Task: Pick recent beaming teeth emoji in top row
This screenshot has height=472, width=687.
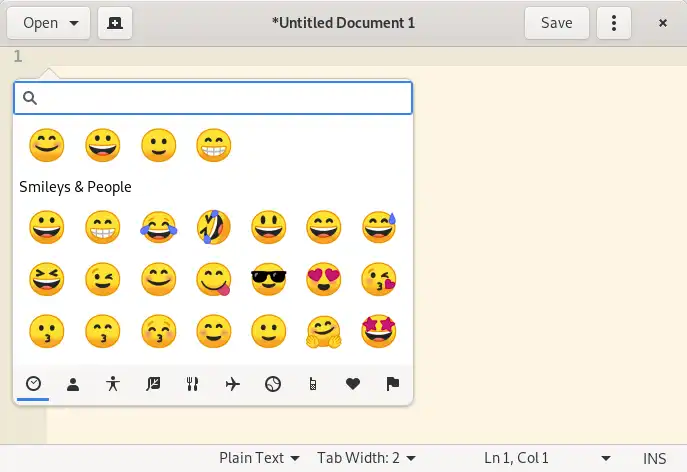Action: [214, 145]
